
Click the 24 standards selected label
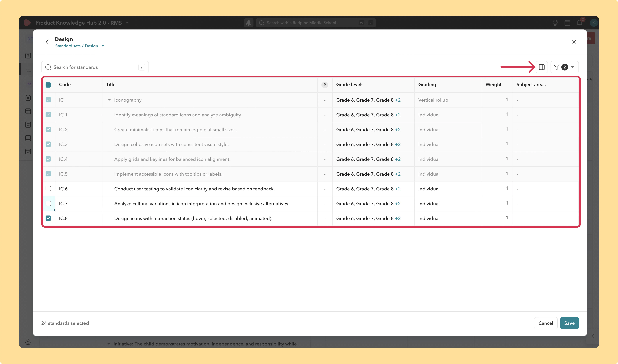(x=65, y=323)
